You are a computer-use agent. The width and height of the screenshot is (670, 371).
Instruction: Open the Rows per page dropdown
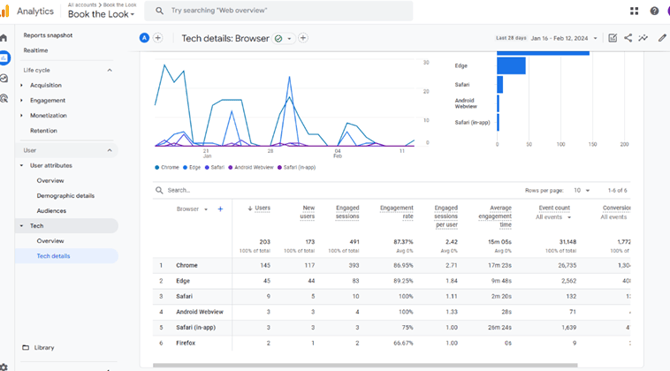click(x=582, y=190)
